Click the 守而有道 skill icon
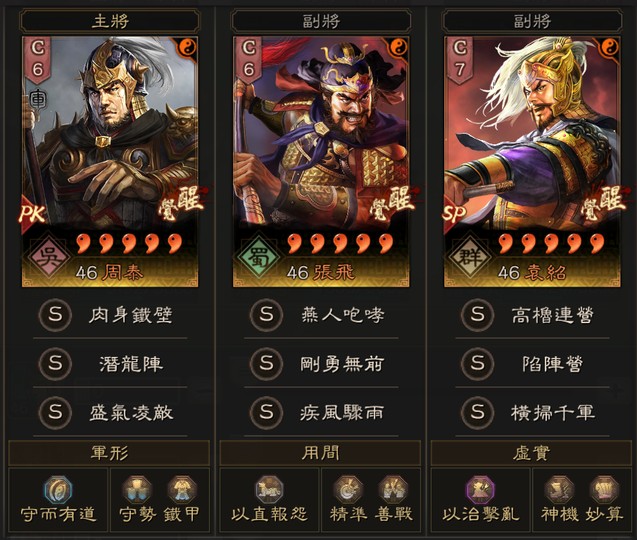637x540 pixels. (x=58, y=490)
